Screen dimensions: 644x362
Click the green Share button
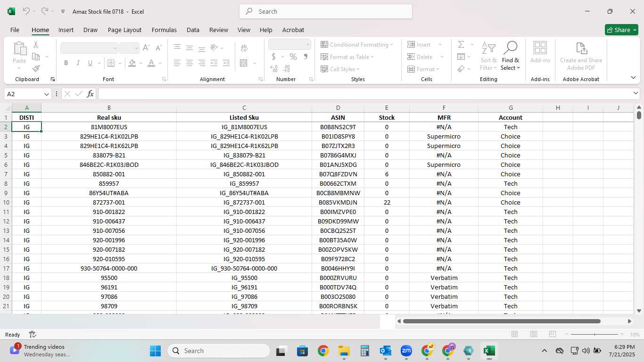point(621,30)
